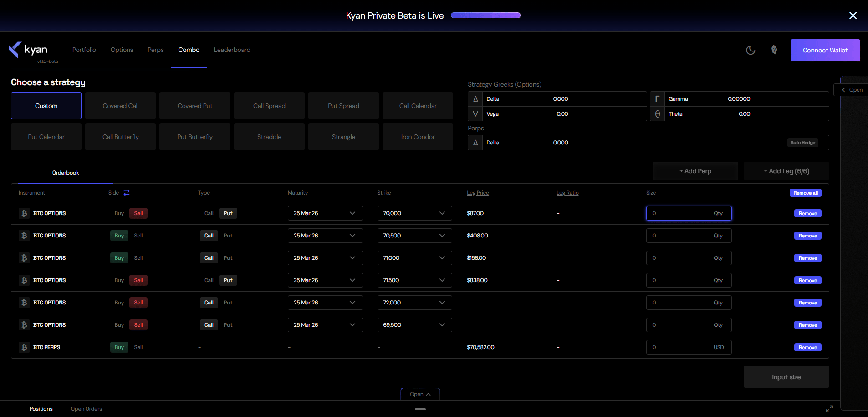
Task: Open the Strike dropdown showing 71,000
Action: click(x=415, y=258)
